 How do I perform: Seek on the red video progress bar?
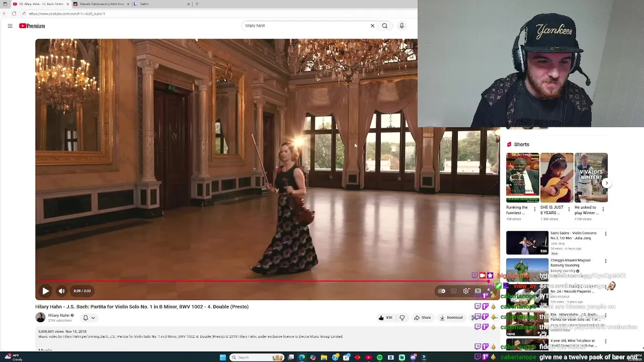[x=267, y=282]
